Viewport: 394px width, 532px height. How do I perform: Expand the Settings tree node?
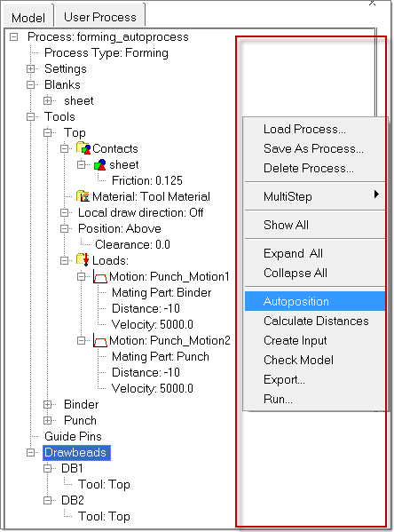[31, 69]
